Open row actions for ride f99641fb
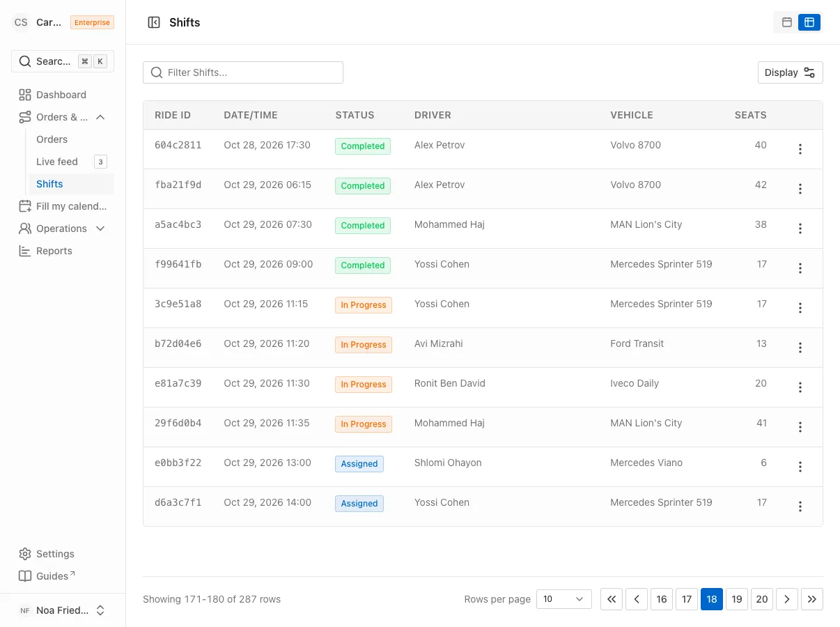840x627 pixels. pyautogui.click(x=800, y=268)
